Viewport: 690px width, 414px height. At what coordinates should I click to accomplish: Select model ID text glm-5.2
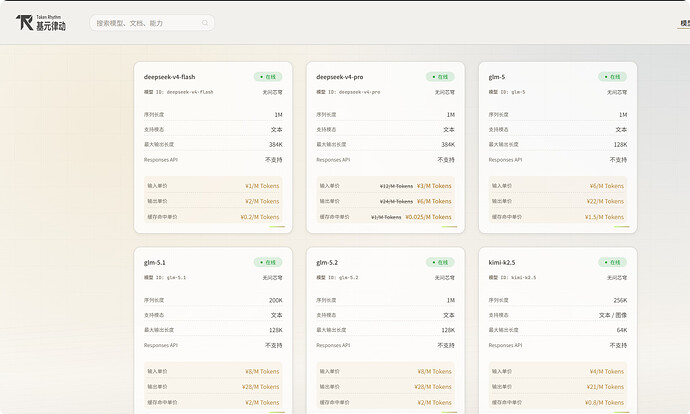(x=349, y=278)
